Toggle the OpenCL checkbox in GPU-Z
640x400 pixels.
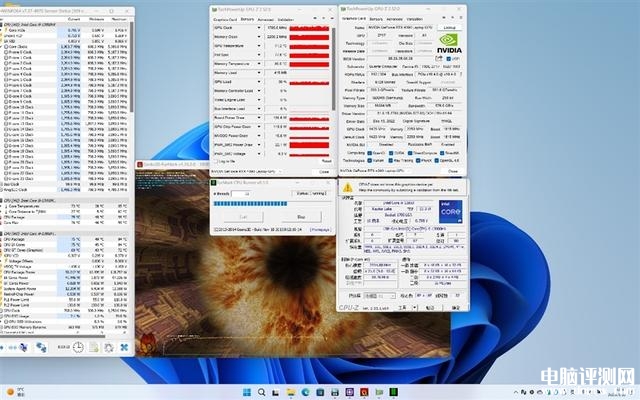click(369, 153)
